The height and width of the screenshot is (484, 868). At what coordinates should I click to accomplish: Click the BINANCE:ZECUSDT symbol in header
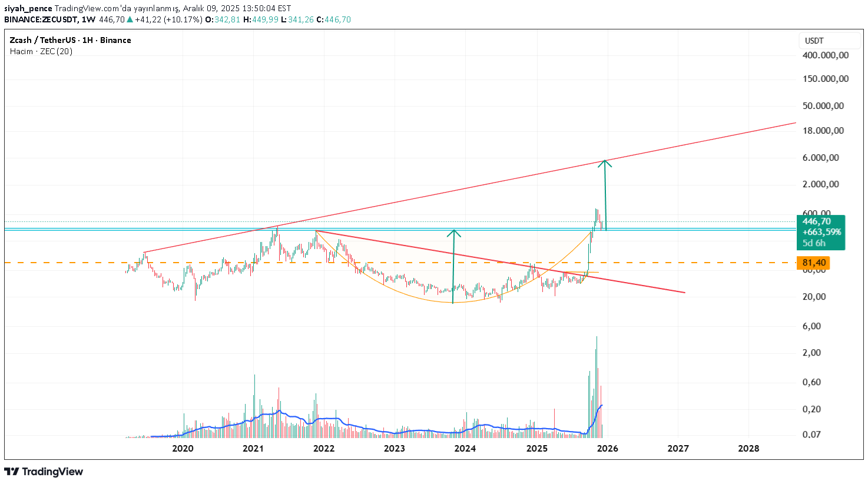pyautogui.click(x=42, y=19)
